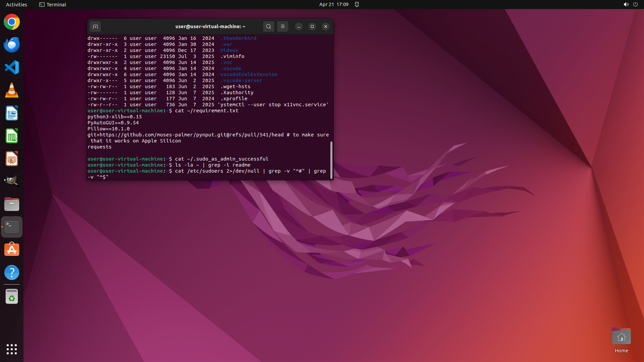
Task: Click the Activities overview button
Action: click(16, 4)
